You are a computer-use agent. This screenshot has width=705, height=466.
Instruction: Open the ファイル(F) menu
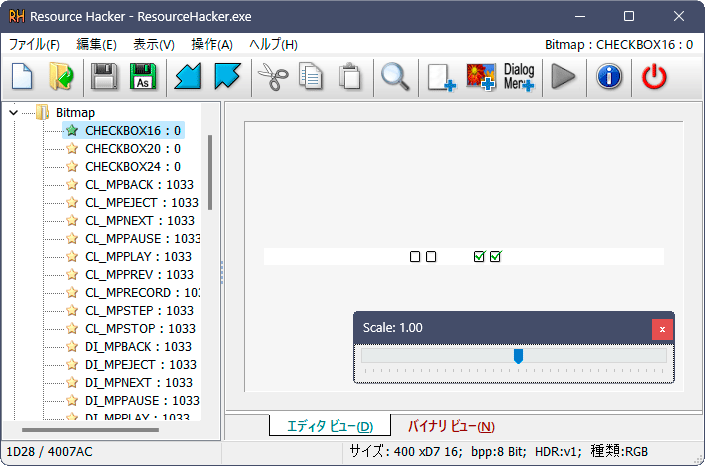[34, 45]
